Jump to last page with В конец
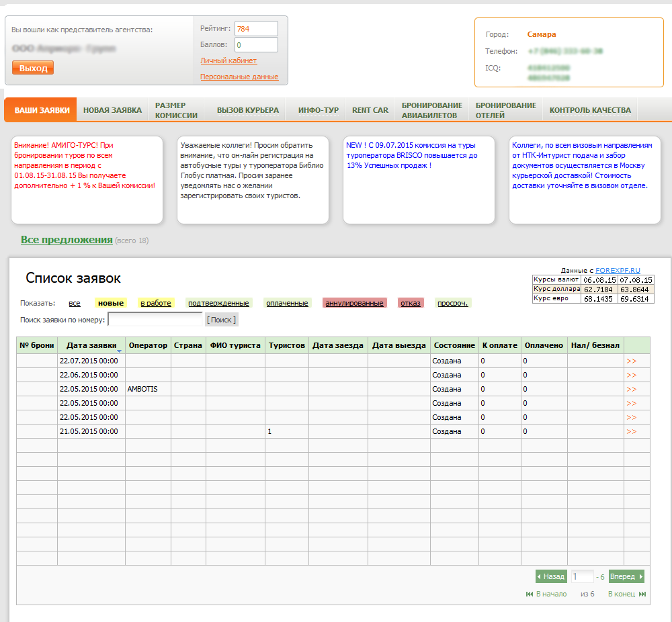 coord(626,594)
